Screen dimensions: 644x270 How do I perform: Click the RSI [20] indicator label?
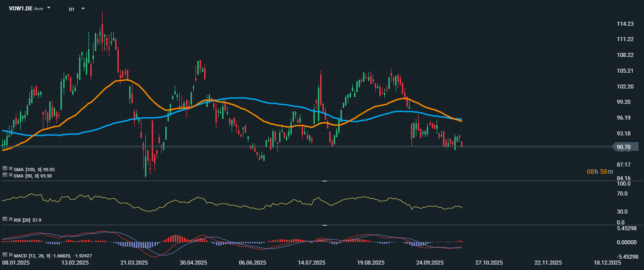23,219
